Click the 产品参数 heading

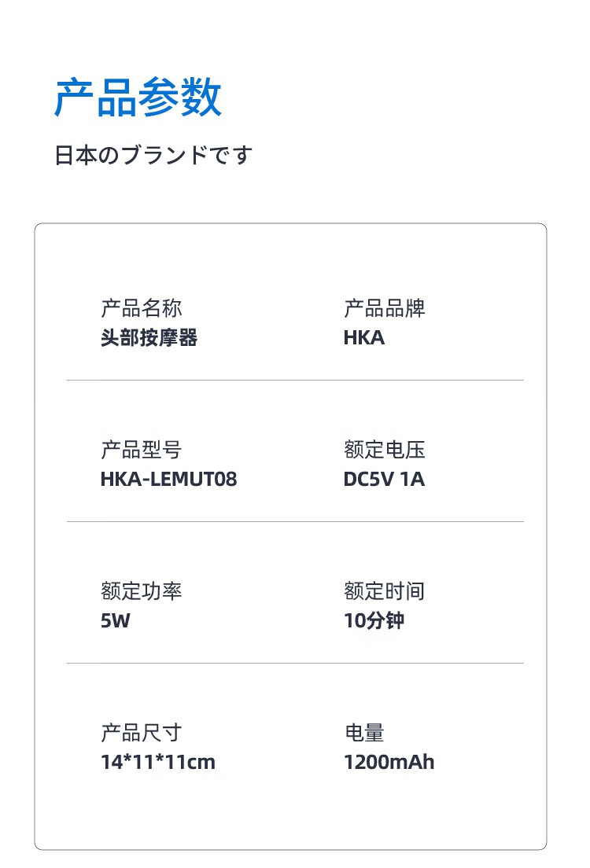coord(138,98)
